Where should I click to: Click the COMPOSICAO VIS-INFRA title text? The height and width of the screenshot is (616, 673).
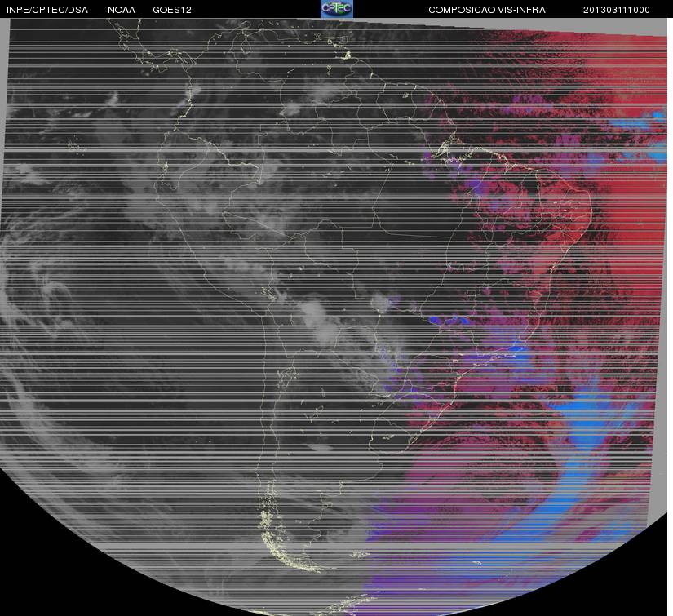[487, 10]
